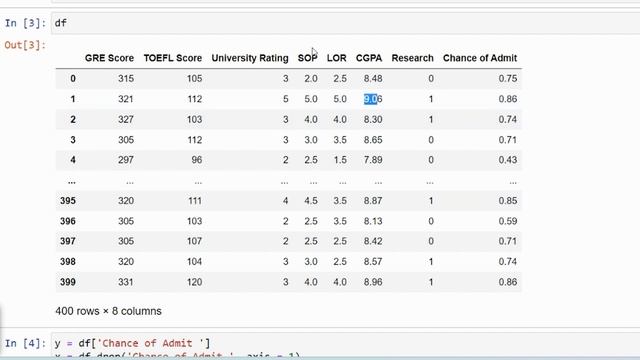Click LOR value 1.5 in row 4
This screenshot has height=360, width=640.
coord(340,160)
